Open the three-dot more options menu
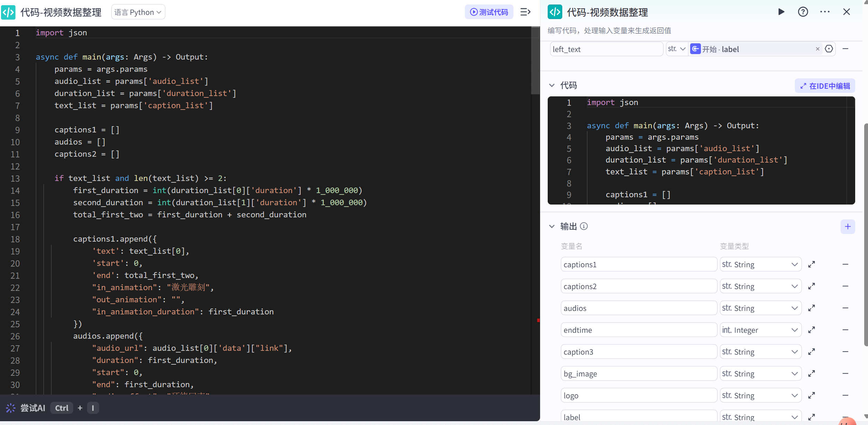Viewport: 868px width, 425px height. tap(825, 12)
